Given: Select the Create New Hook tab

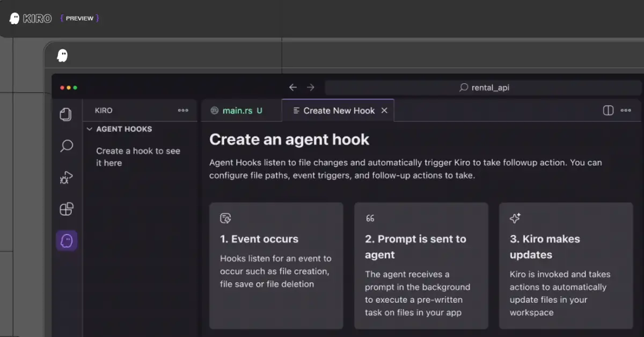Looking at the screenshot, I should (338, 111).
